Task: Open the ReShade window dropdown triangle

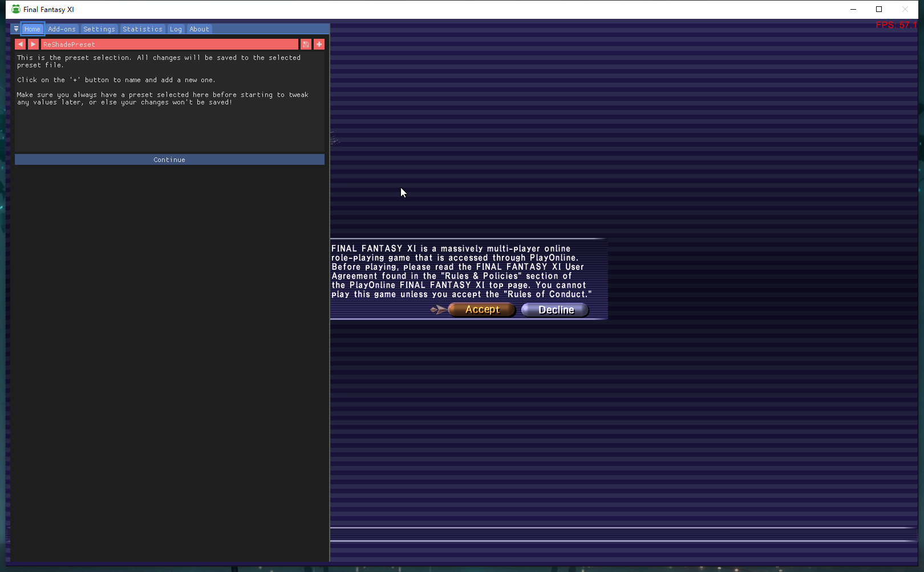Action: point(16,29)
